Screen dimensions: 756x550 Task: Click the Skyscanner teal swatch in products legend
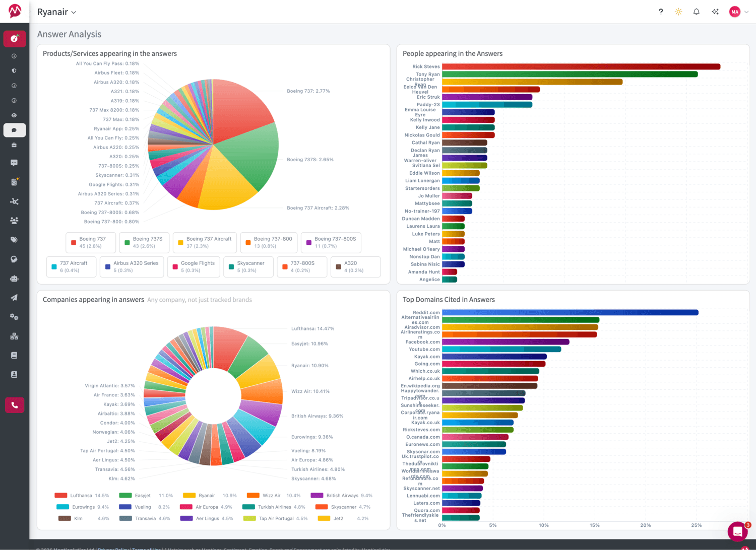pyautogui.click(x=231, y=267)
